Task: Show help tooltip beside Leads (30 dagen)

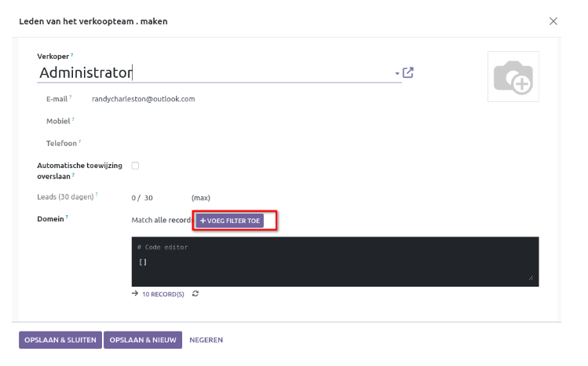Action: 97,195
